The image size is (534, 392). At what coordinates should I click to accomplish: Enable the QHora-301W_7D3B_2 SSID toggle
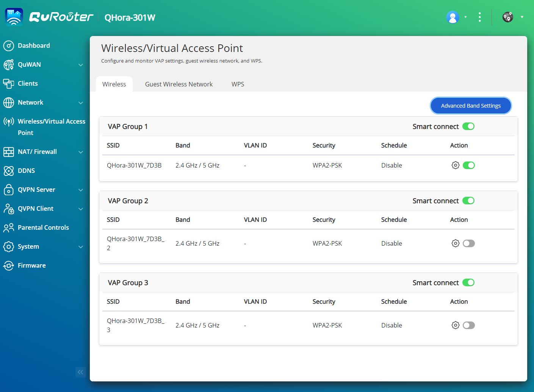(469, 243)
